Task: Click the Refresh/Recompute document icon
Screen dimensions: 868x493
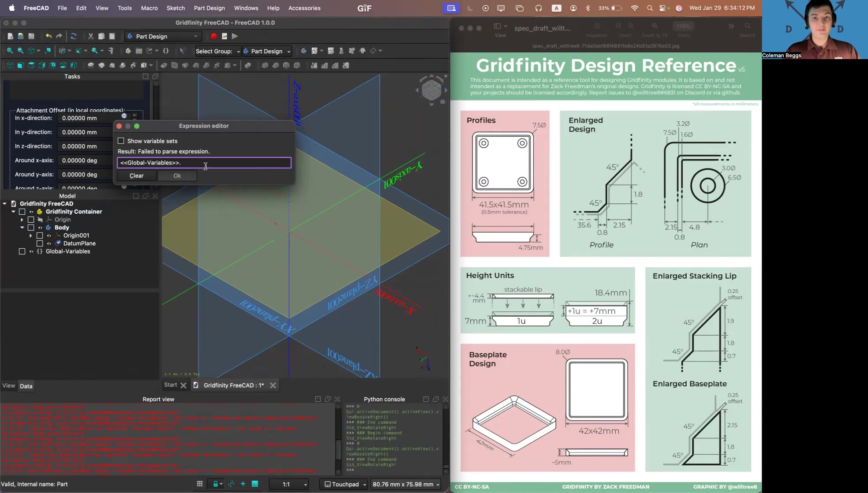Action: tap(74, 36)
